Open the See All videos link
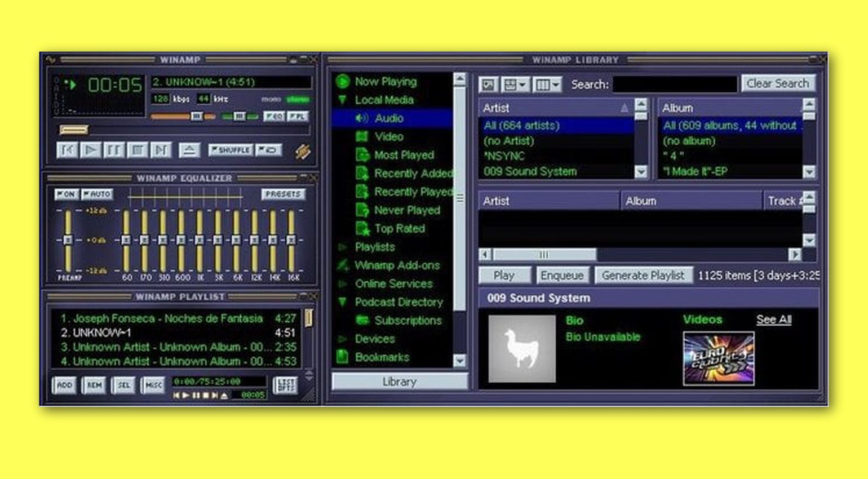The width and height of the screenshot is (868, 479). (774, 320)
